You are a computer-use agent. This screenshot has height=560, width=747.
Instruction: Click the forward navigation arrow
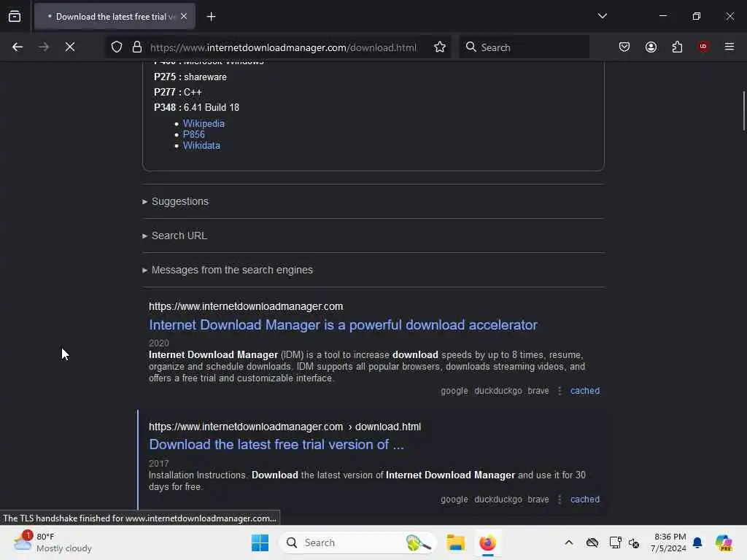pyautogui.click(x=44, y=47)
